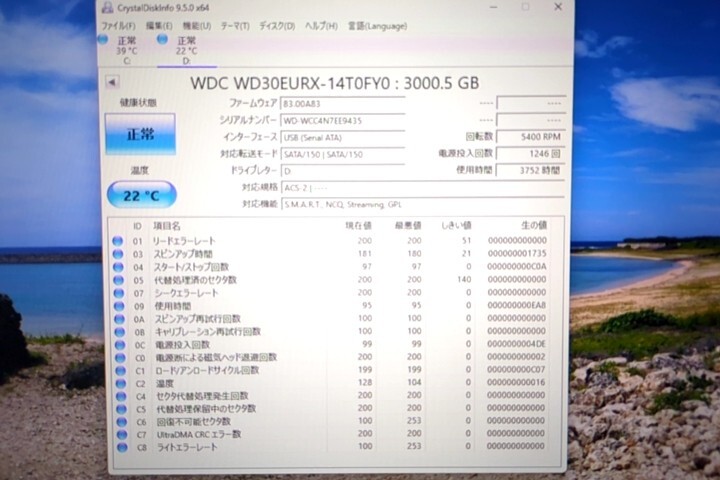Viewport: 720px width, 480px height.
Task: Click the status icon for C6 回復不可能セクタ数
Action: (x=122, y=422)
